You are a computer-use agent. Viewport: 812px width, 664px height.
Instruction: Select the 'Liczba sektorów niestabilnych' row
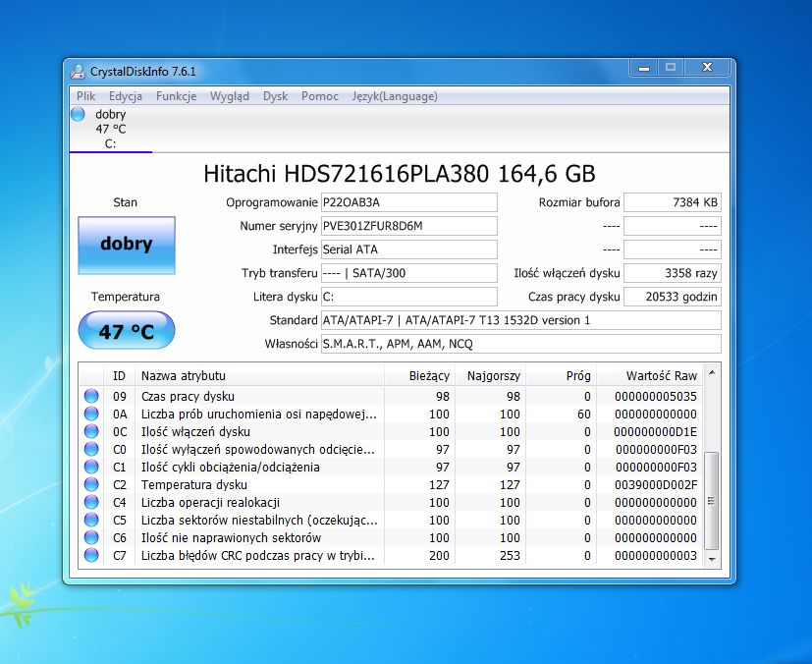coord(259,520)
